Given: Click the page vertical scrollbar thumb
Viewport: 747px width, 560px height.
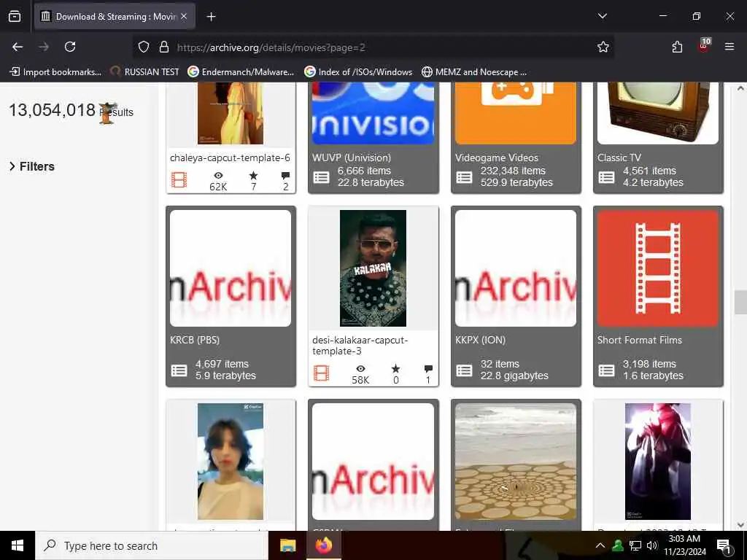Looking at the screenshot, I should [x=740, y=302].
